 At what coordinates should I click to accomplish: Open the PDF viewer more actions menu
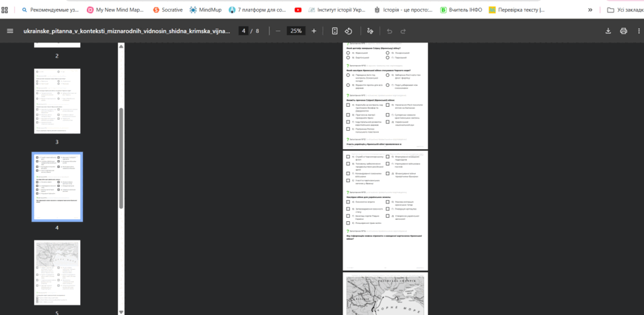[639, 31]
